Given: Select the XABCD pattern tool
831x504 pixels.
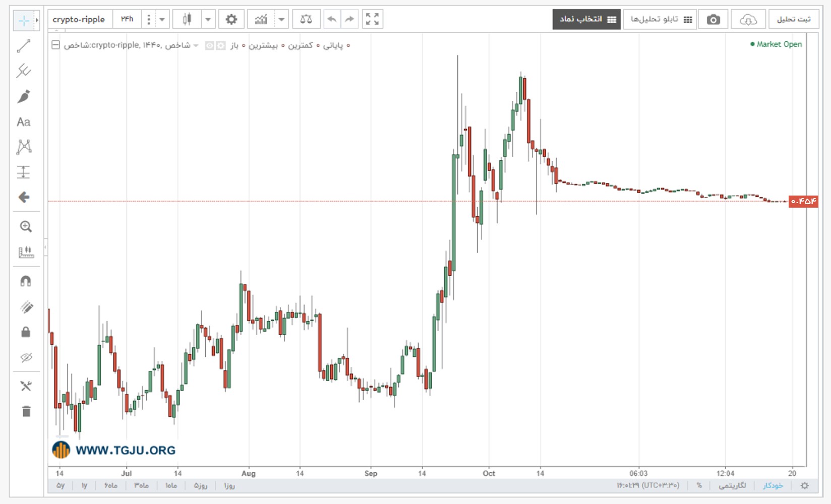Looking at the screenshot, I should click(x=24, y=147).
